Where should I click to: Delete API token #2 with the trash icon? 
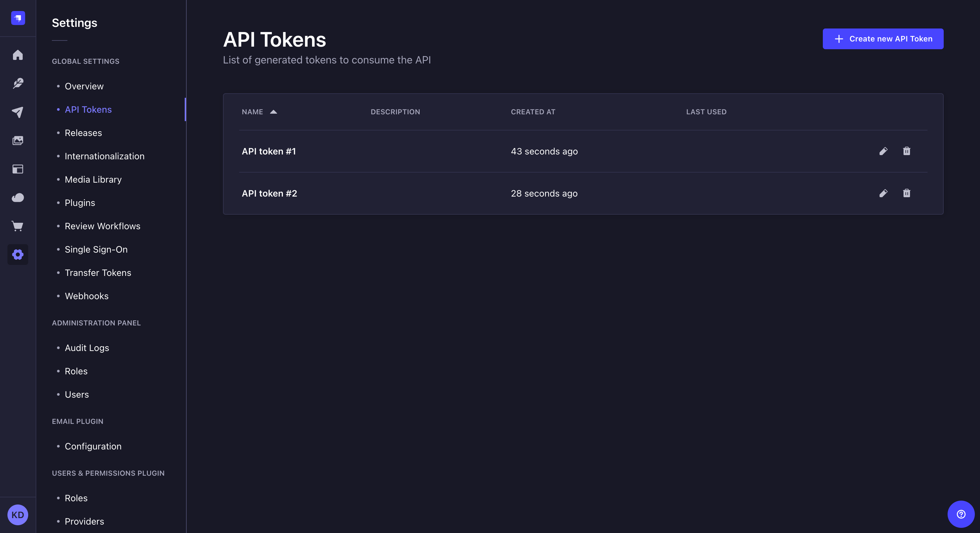click(907, 194)
